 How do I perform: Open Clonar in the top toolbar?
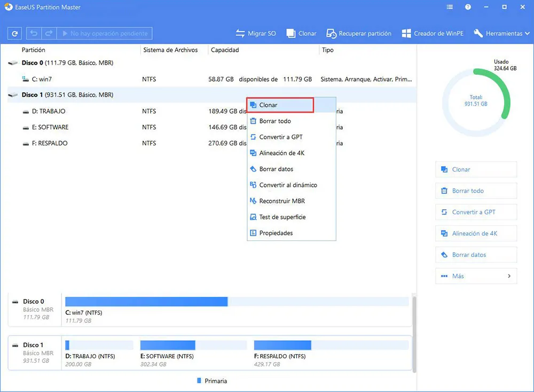click(x=301, y=33)
